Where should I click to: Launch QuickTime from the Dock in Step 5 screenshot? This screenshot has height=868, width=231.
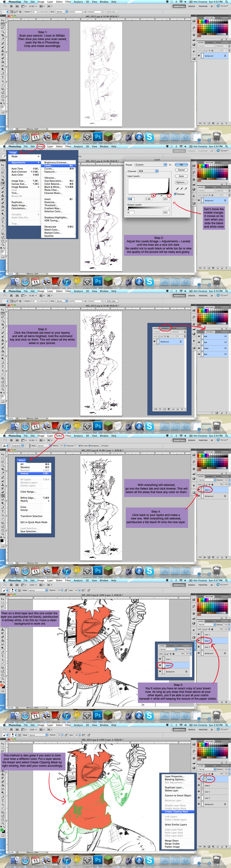point(139,715)
